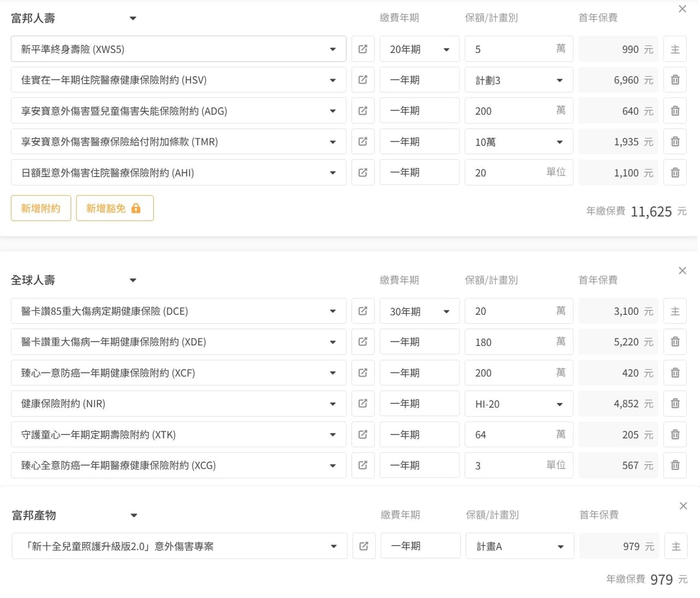Click the 主 main policy button for DCE
Image resolution: width=700 pixels, height=598 pixels.
[x=675, y=311]
